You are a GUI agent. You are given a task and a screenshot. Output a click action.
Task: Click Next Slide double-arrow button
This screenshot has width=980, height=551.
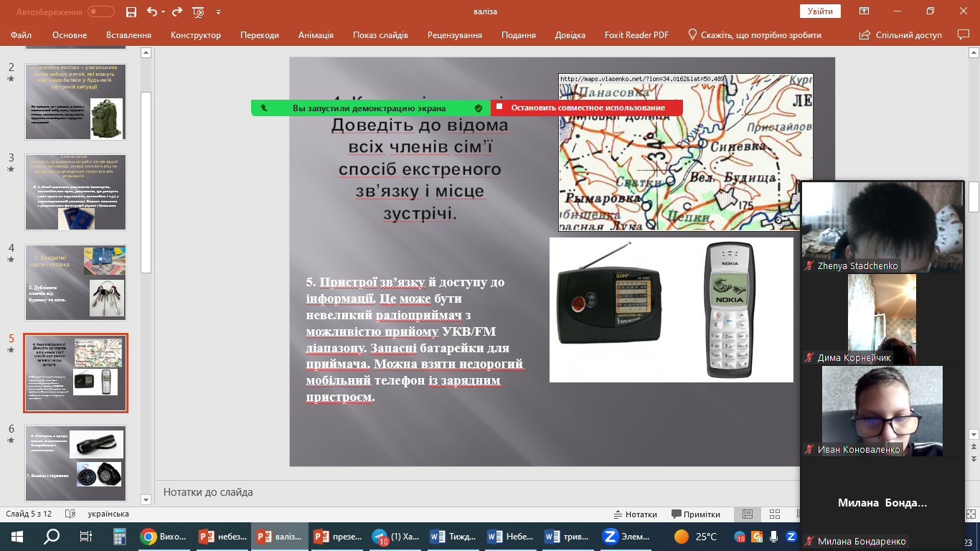[x=974, y=458]
